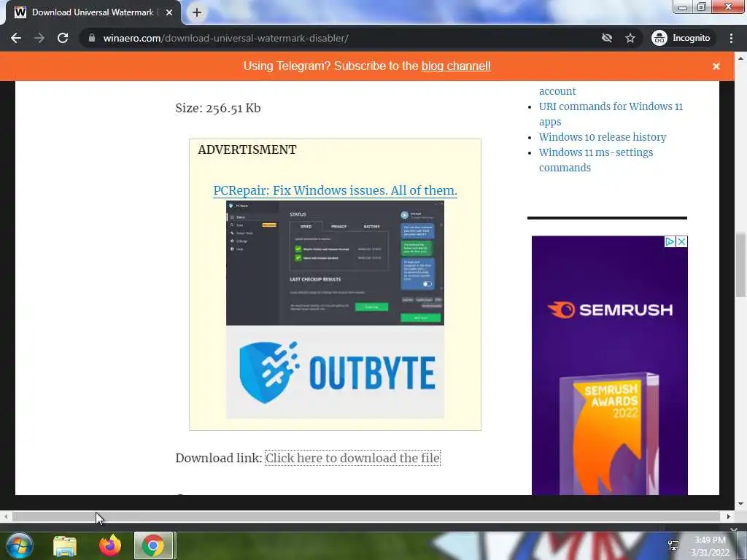
Task: Open the taskbar clock showing 3:49 PM
Action: click(710, 546)
